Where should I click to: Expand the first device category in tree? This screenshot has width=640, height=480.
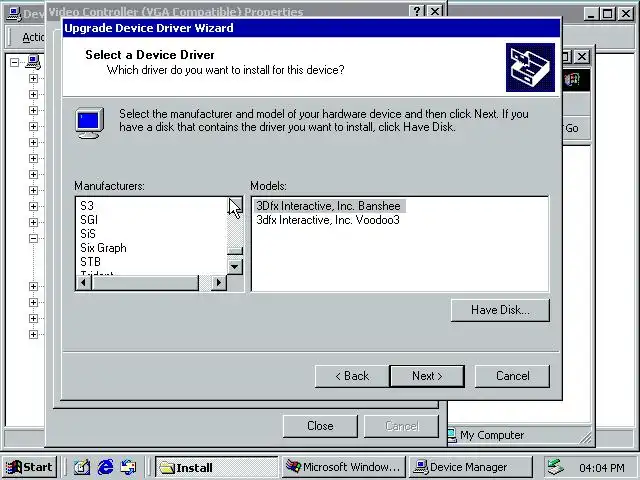pyautogui.click(x=33, y=78)
